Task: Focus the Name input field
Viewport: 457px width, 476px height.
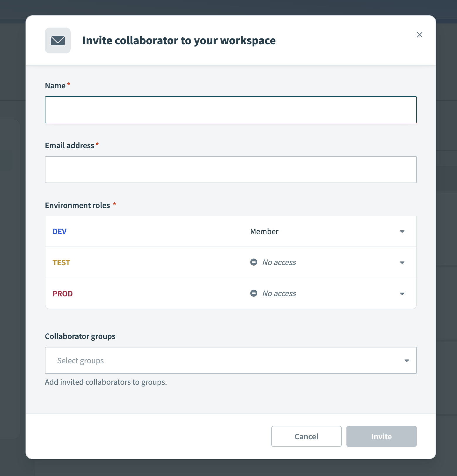Action: point(231,110)
